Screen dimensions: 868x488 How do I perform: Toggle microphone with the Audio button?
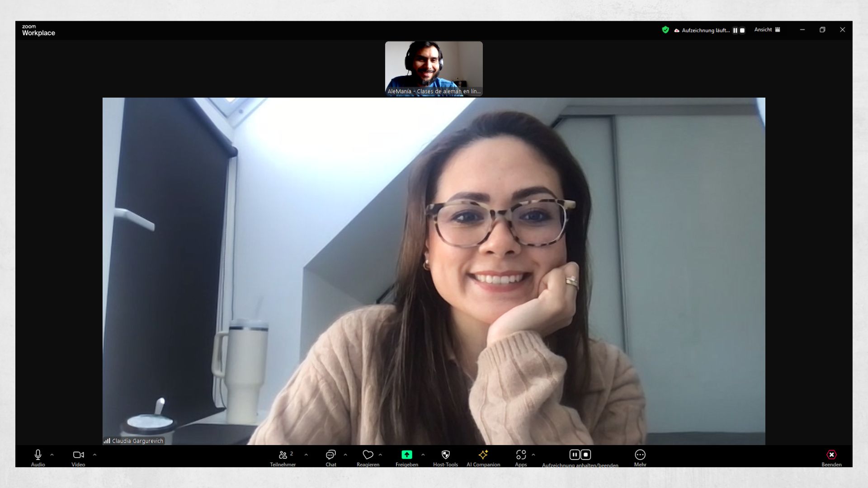pyautogui.click(x=38, y=455)
